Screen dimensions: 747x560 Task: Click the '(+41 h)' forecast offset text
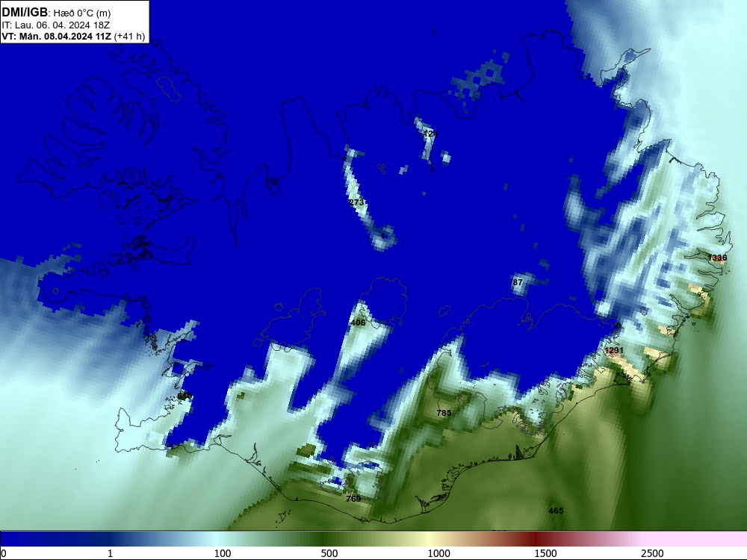tap(129, 37)
